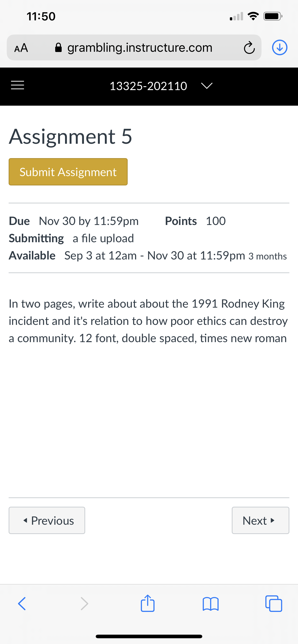Tap the Assignment 5 heading

[x=71, y=137]
